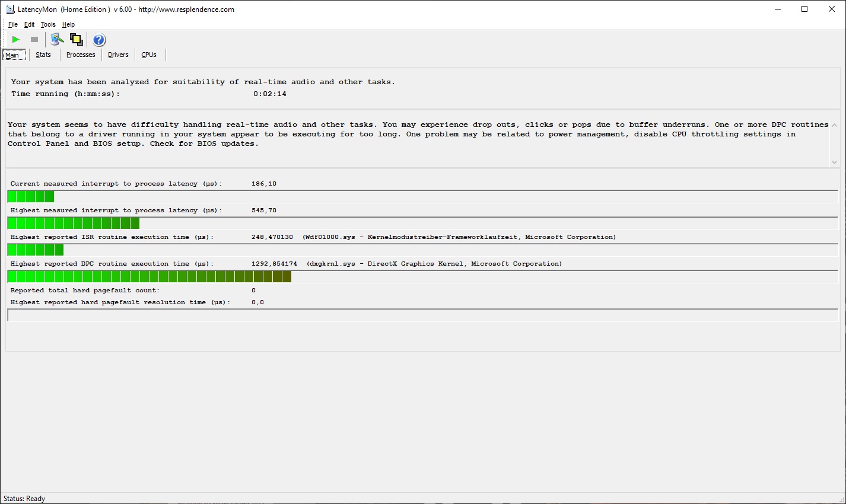
Task: Close the LatencyMon window
Action: coord(832,9)
